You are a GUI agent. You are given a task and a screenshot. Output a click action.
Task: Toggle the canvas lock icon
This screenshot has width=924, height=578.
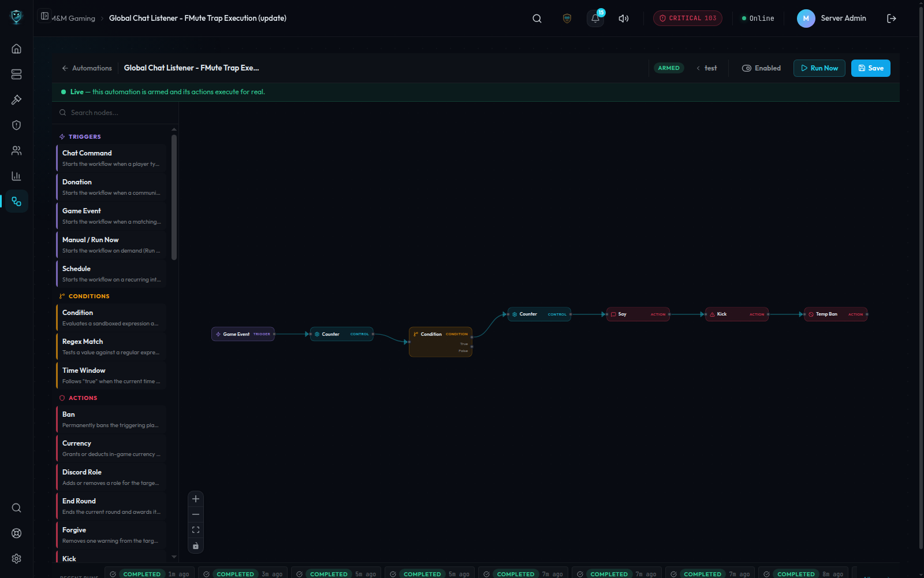coord(196,546)
